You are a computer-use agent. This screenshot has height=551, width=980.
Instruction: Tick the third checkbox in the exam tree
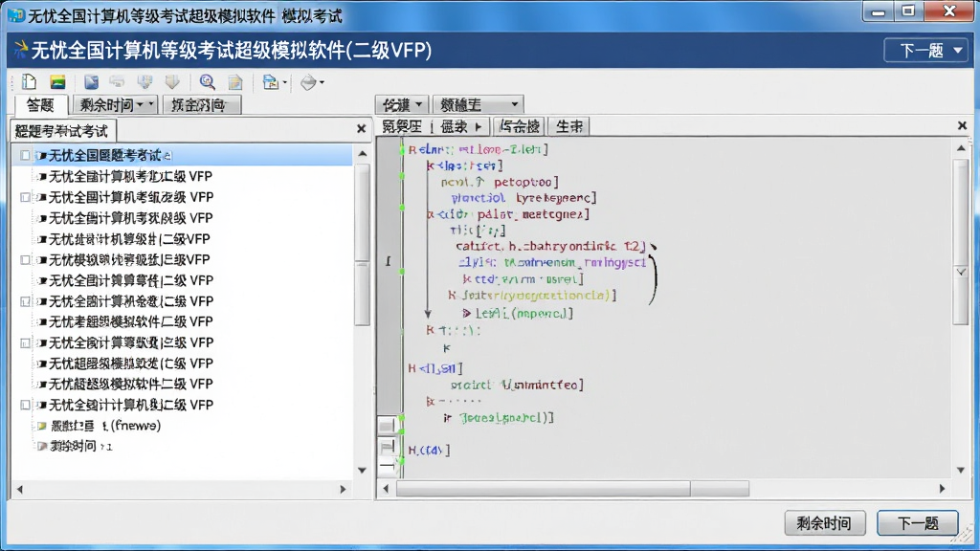point(25,259)
